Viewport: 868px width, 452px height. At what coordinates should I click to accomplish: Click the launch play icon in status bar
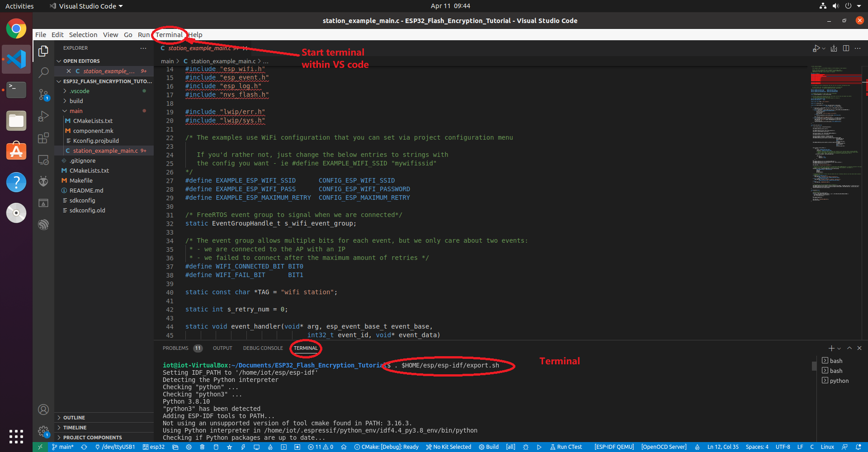pyautogui.click(x=539, y=447)
